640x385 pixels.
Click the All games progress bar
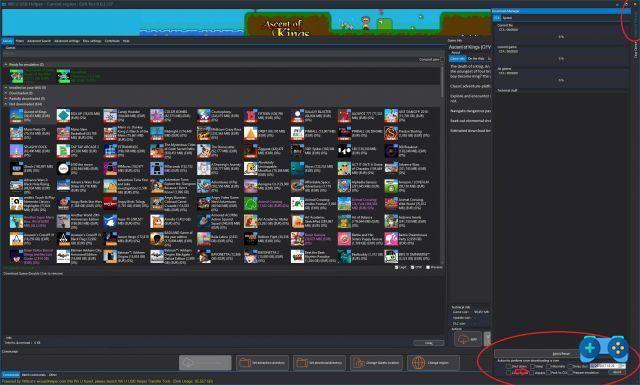coord(561,80)
